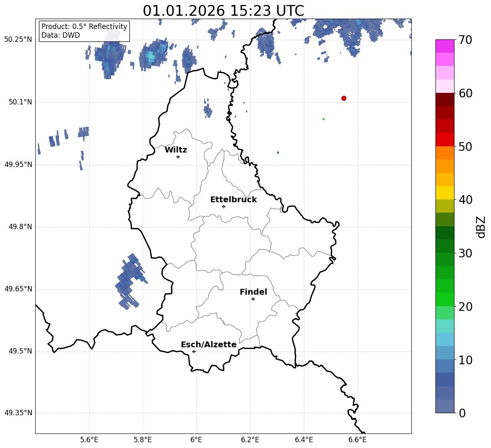
Task: Click the turquoise colorbar segment near 17 dBZ
Action: (445, 326)
